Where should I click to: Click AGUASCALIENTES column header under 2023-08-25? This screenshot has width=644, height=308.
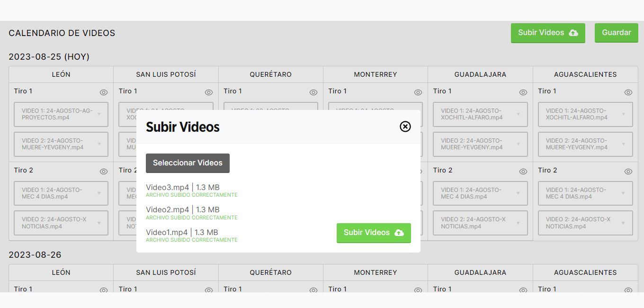point(585,74)
